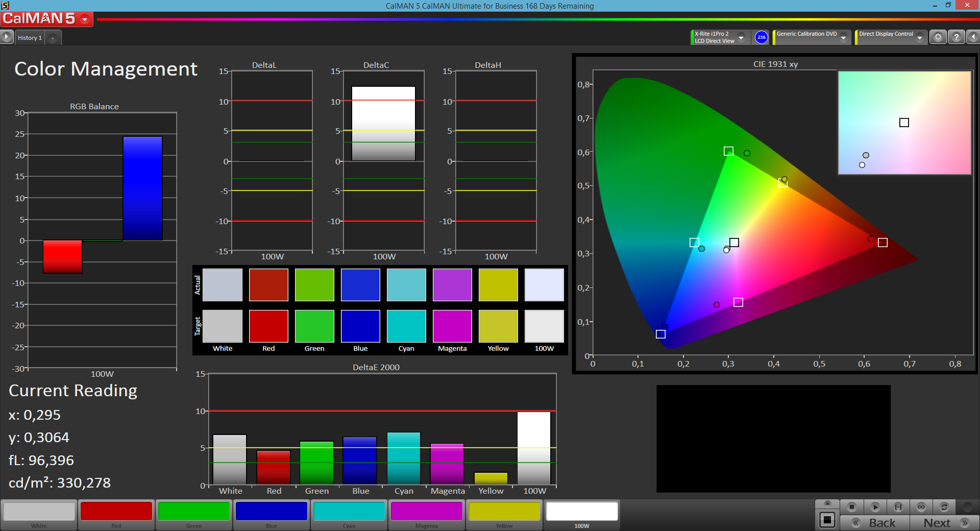980x531 pixels.
Task: Click the Yellow bar in DeltaE 2000 chart
Action: pos(491,478)
